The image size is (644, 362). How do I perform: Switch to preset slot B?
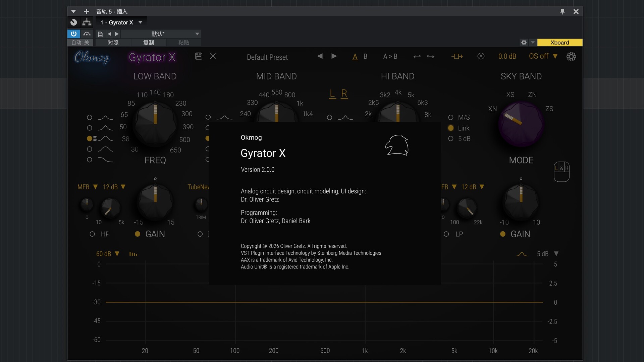(365, 56)
